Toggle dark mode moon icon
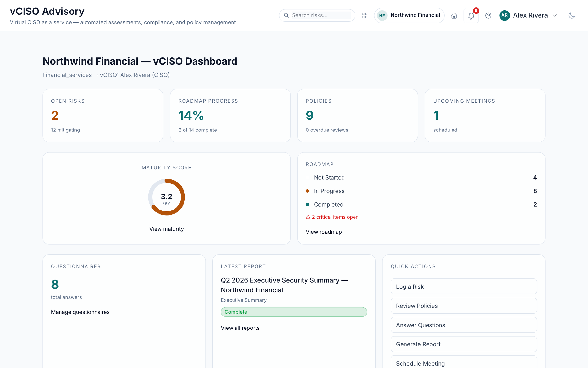Image resolution: width=588 pixels, height=368 pixels. [572, 15]
